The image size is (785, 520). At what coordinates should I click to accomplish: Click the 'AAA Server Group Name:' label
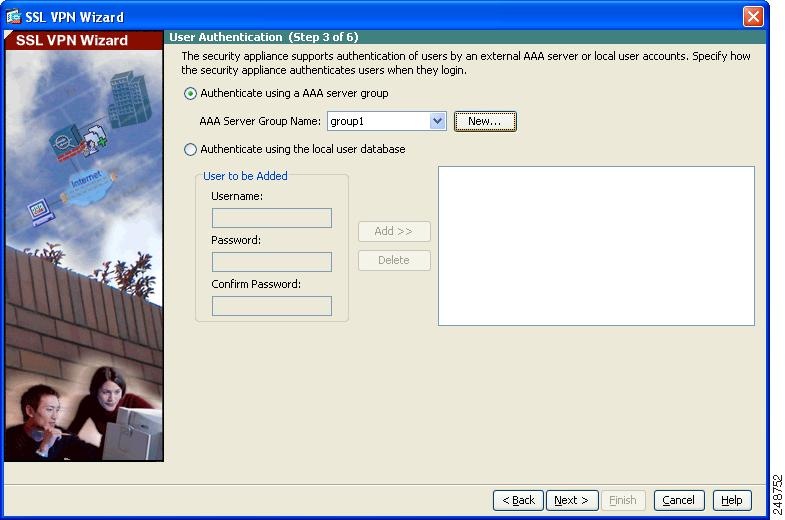260,121
